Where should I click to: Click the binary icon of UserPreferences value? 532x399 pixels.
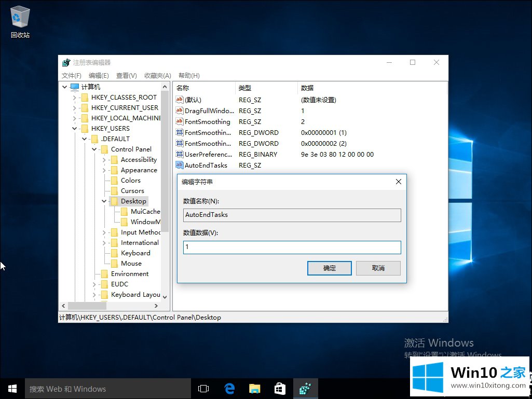180,154
